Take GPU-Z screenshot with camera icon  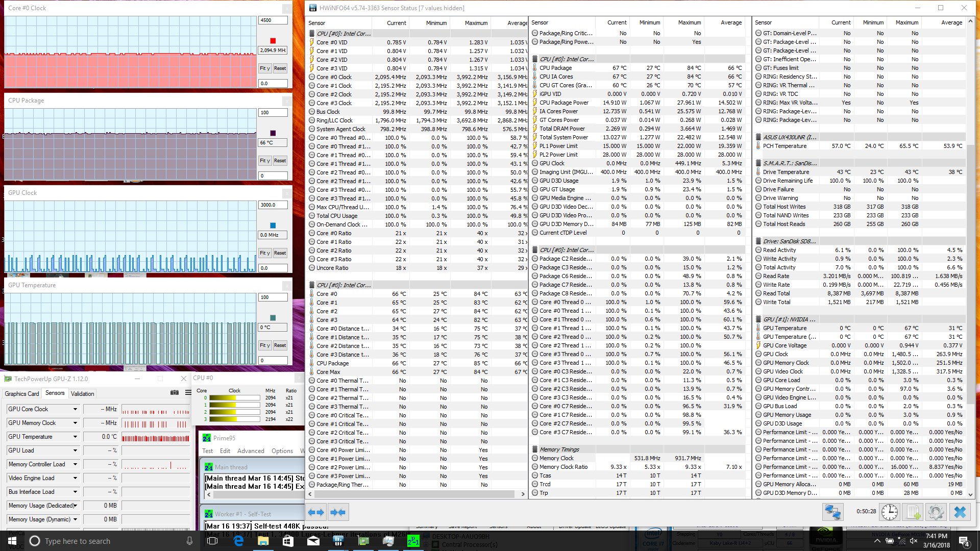tap(175, 392)
